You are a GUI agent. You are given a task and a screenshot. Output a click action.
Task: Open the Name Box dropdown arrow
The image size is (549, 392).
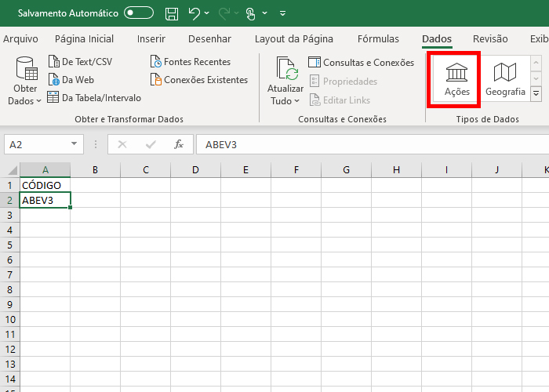[x=74, y=143]
